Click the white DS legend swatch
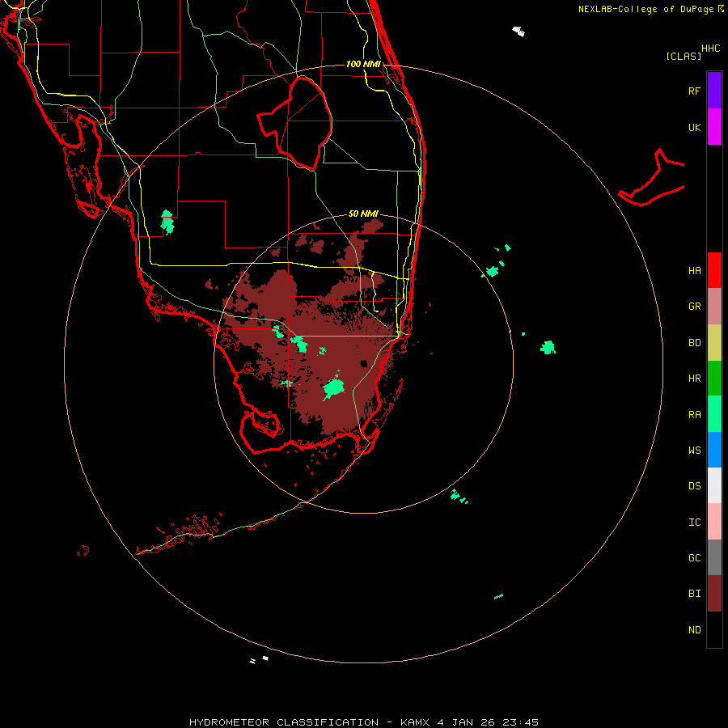728x728 pixels. pos(714,485)
